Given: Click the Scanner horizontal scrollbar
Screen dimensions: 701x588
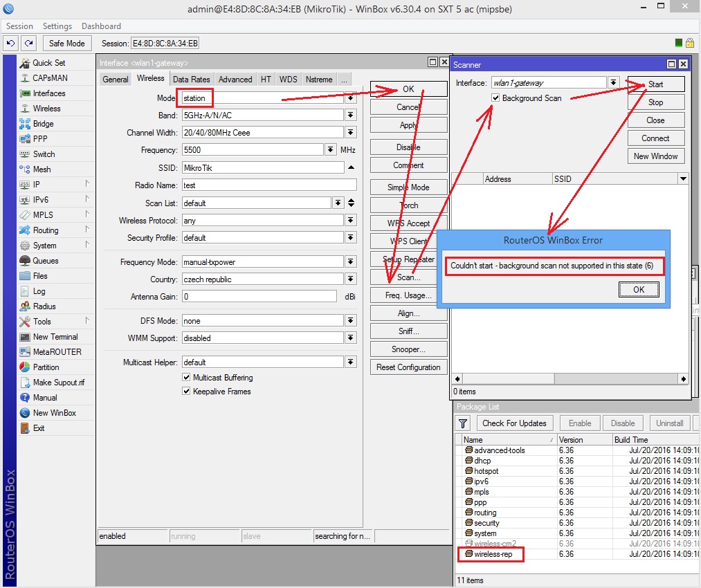Looking at the screenshot, I should click(570, 379).
